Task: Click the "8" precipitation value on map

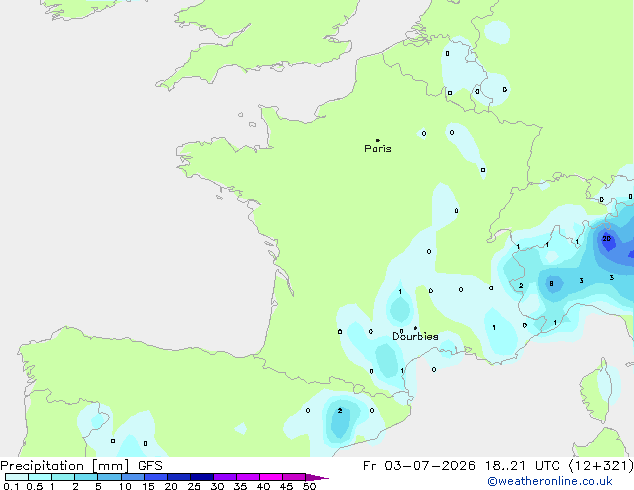Action: (551, 284)
